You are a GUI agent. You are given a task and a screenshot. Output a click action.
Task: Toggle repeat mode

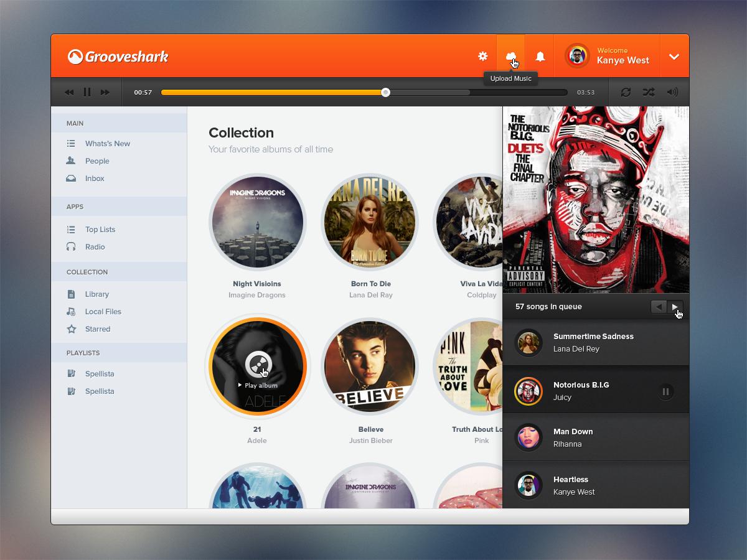[x=626, y=92]
